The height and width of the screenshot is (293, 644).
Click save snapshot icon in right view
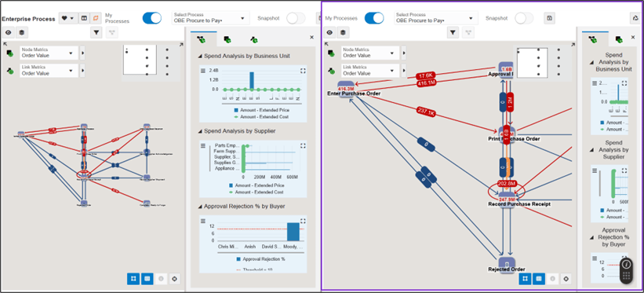(x=549, y=18)
